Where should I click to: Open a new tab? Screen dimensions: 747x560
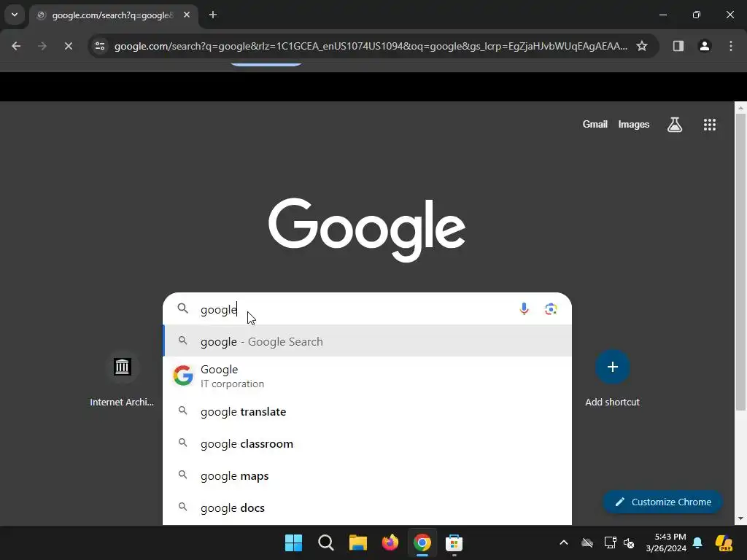pos(213,15)
